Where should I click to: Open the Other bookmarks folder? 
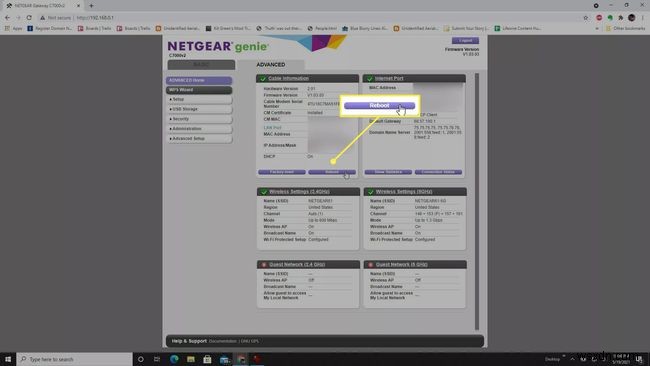[626, 28]
